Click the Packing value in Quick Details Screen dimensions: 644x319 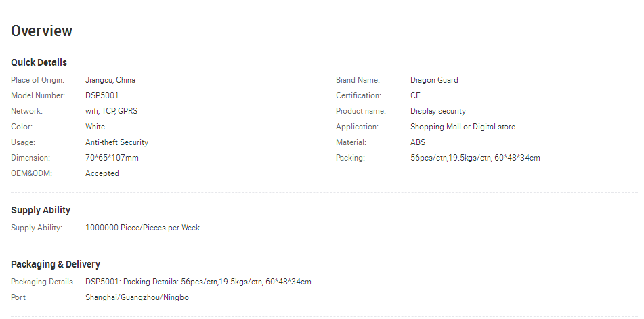click(475, 158)
